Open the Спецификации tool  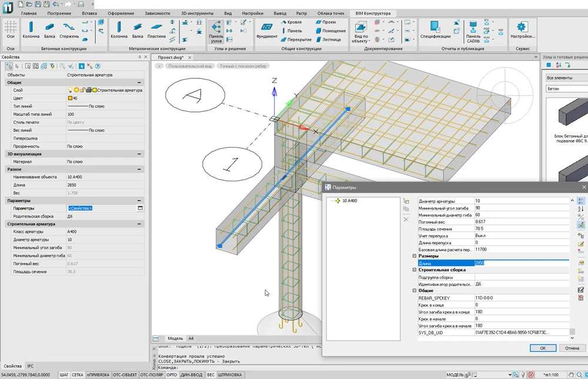click(435, 29)
